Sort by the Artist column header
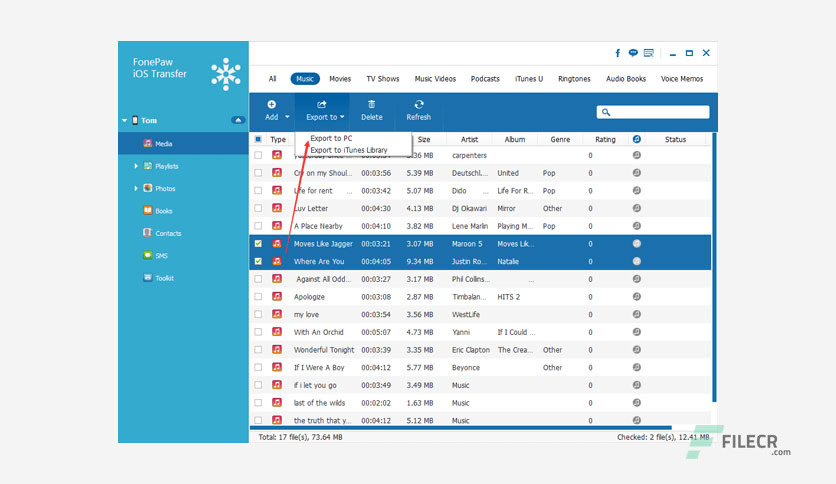This screenshot has width=836, height=484. 469,139
